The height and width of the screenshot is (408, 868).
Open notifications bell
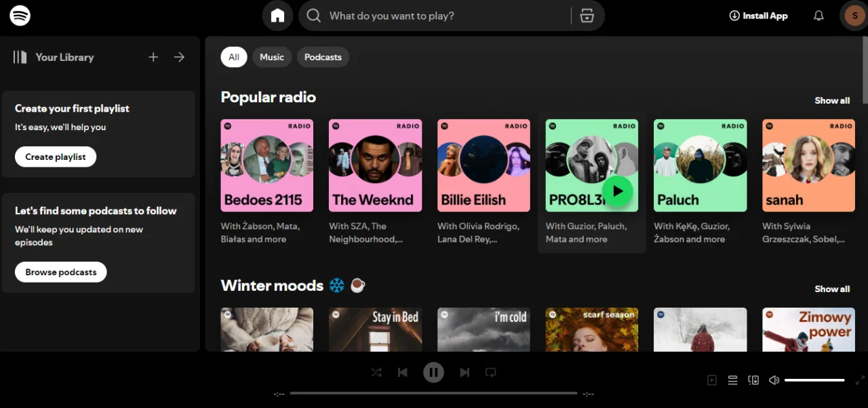point(818,16)
